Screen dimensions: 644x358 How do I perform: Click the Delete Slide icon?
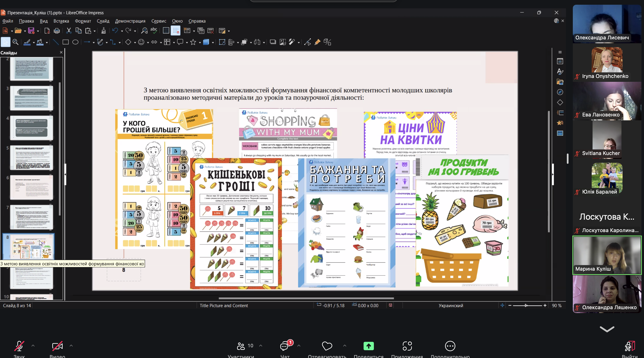211,31
